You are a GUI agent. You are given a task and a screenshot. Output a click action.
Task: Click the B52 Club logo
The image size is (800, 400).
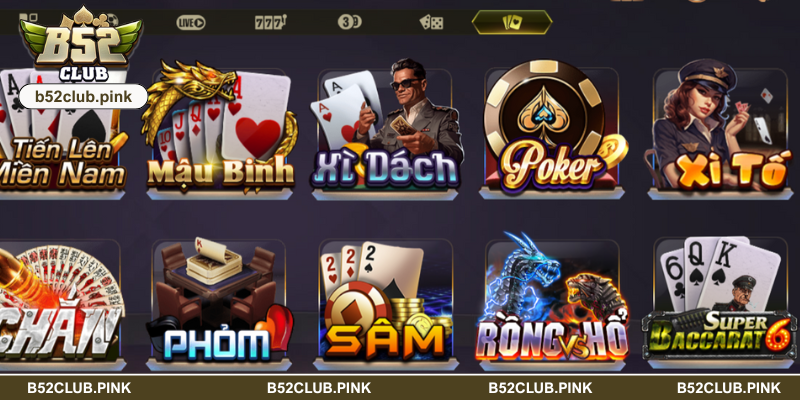pos(82,44)
